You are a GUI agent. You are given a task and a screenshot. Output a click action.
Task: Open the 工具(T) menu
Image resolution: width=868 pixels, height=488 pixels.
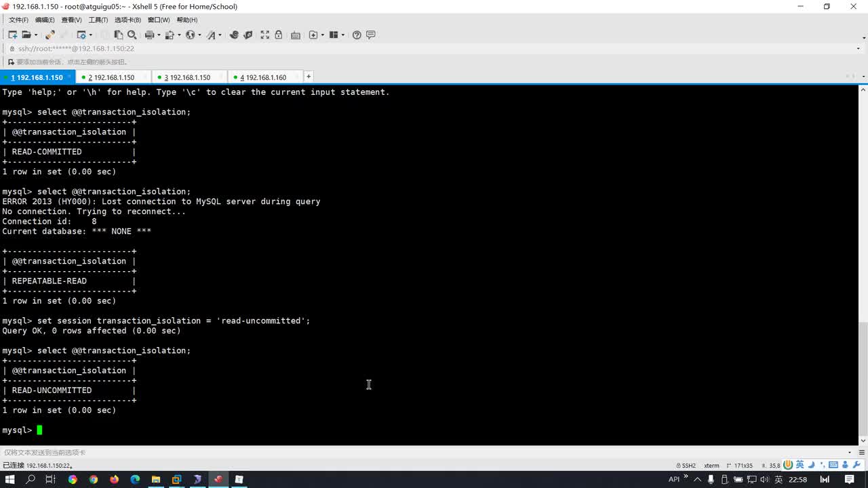point(98,20)
